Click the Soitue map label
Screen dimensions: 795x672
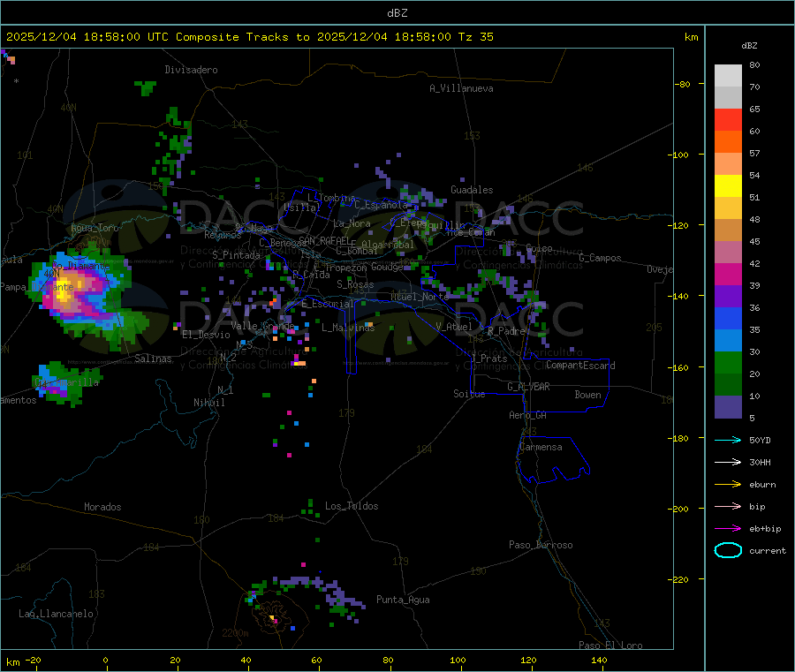point(469,394)
